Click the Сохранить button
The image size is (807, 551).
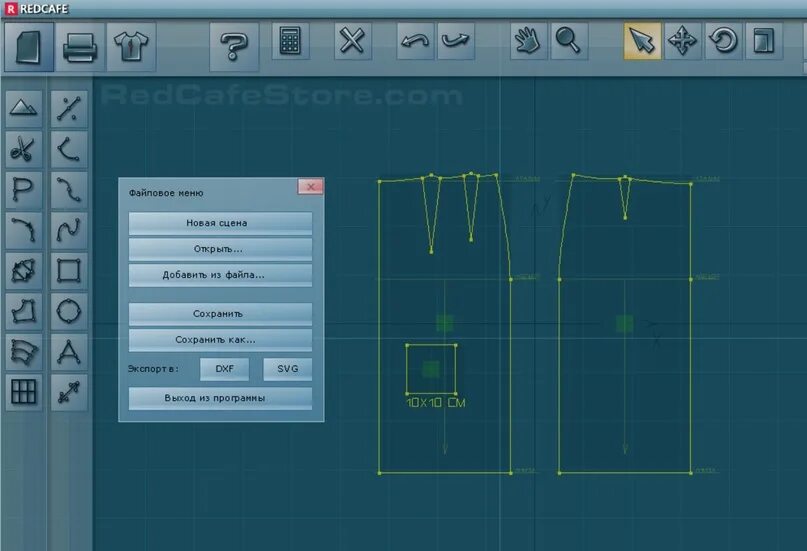pyautogui.click(x=220, y=314)
